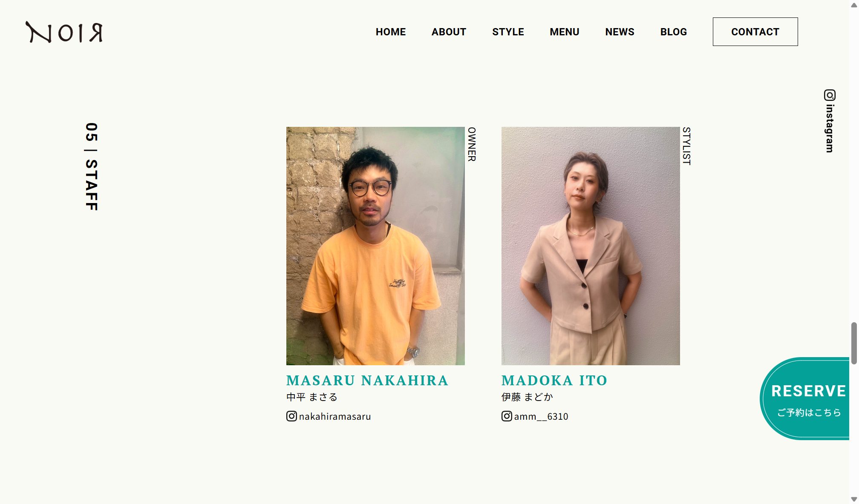This screenshot has height=504, width=859.
Task: Click the teal RESERVE button
Action: (805, 398)
